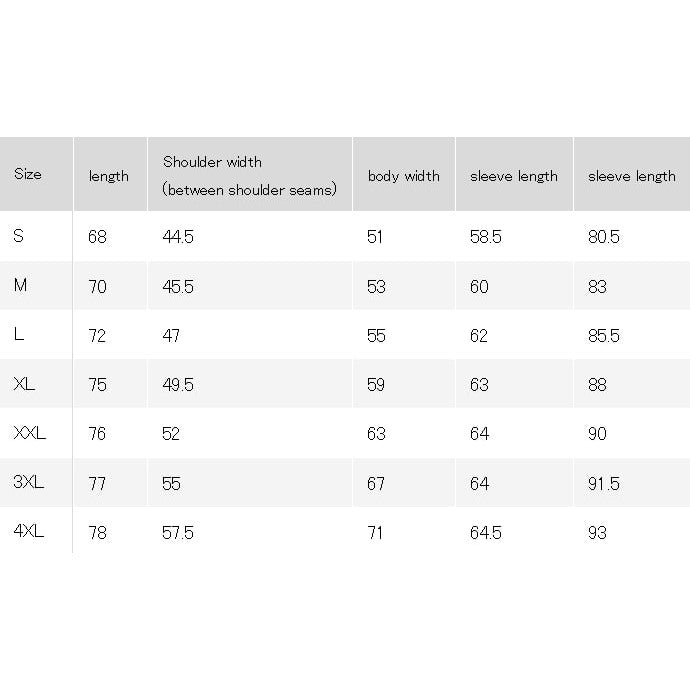Click the body width column header
Screen dimensions: 690x690
(x=404, y=176)
